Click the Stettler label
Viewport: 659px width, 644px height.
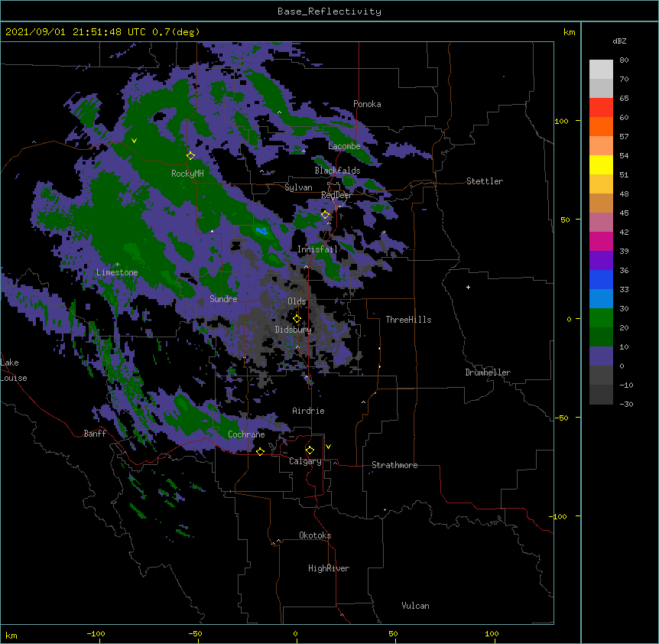485,181
